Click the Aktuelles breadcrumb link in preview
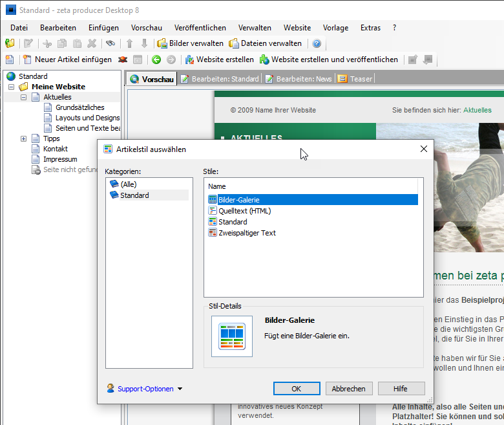 pos(478,110)
